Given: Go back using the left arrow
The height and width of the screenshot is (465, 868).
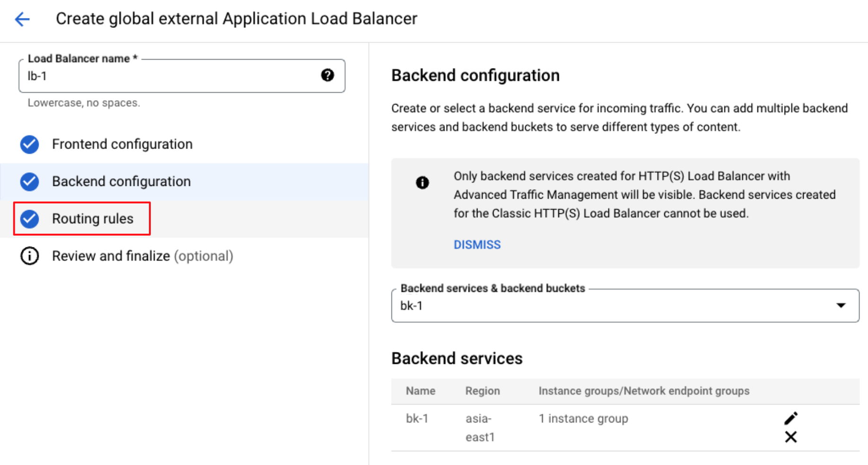Looking at the screenshot, I should [22, 19].
